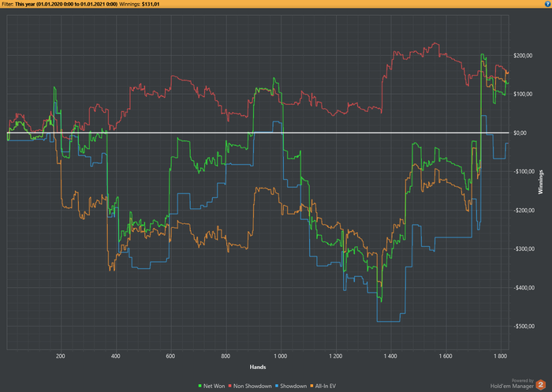Click the 1 400 x-axis label

[x=390, y=356]
